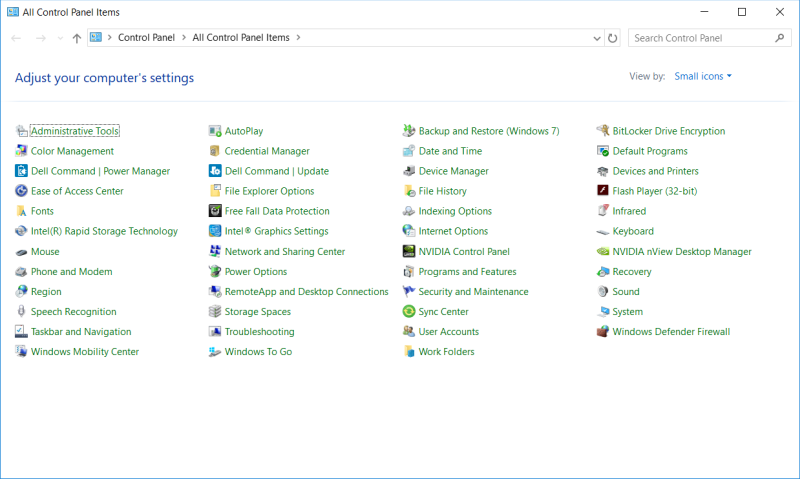Open the Programs and Features link
The height and width of the screenshot is (479, 800).
point(467,271)
